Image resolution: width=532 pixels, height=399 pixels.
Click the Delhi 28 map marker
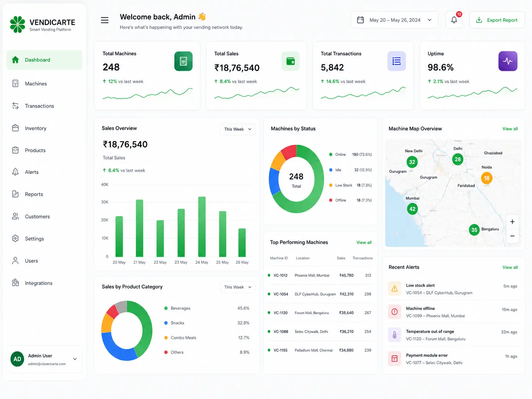click(457, 159)
